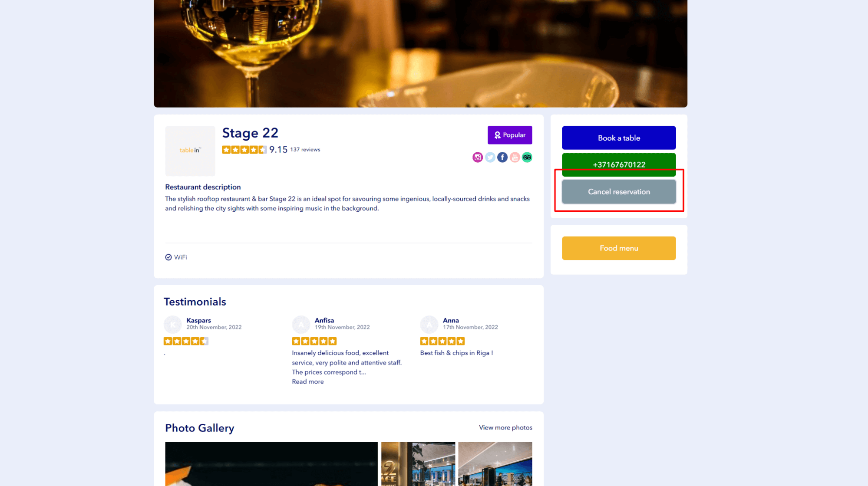Click View more photos link
The image size is (868, 486).
[505, 427]
